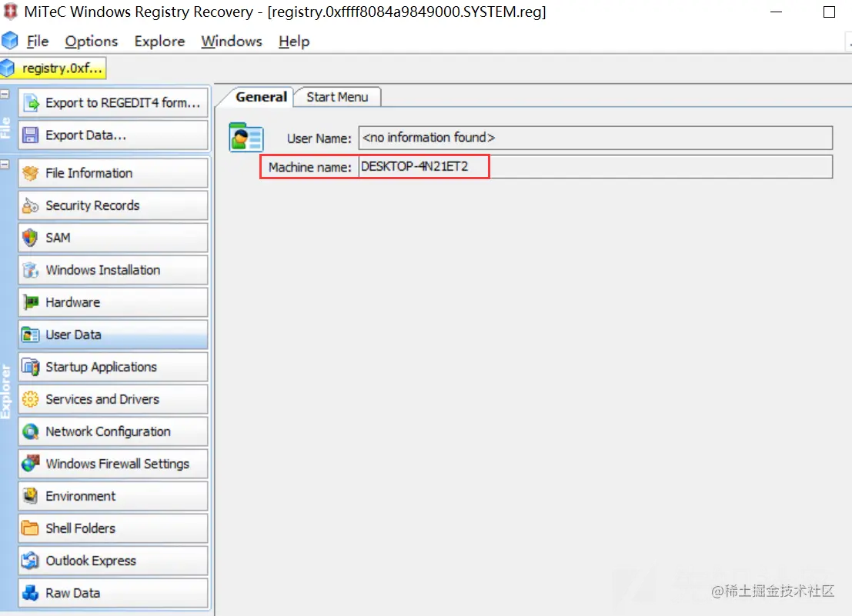Click the blue cube icon beside File menu
This screenshot has height=616, width=852.
tap(10, 41)
